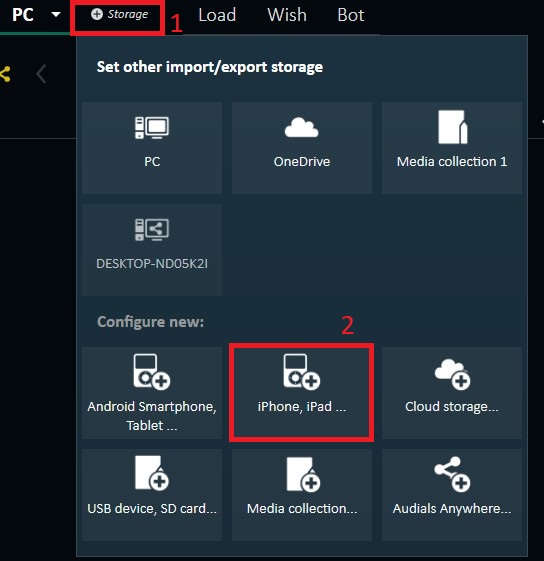
Task: Add USB device, SD card storage
Action: coord(152,495)
